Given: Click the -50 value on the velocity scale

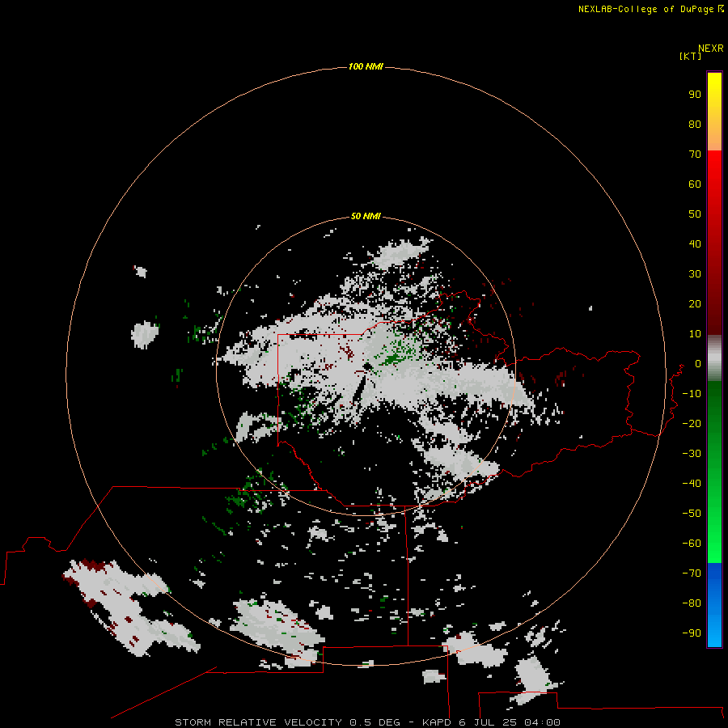Looking at the screenshot, I should pos(692,514).
